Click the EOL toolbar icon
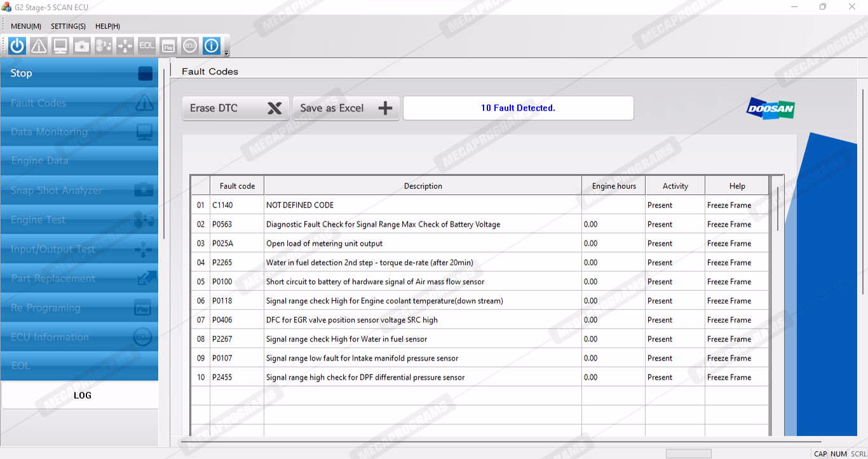Image resolution: width=868 pixels, height=459 pixels. tap(147, 46)
